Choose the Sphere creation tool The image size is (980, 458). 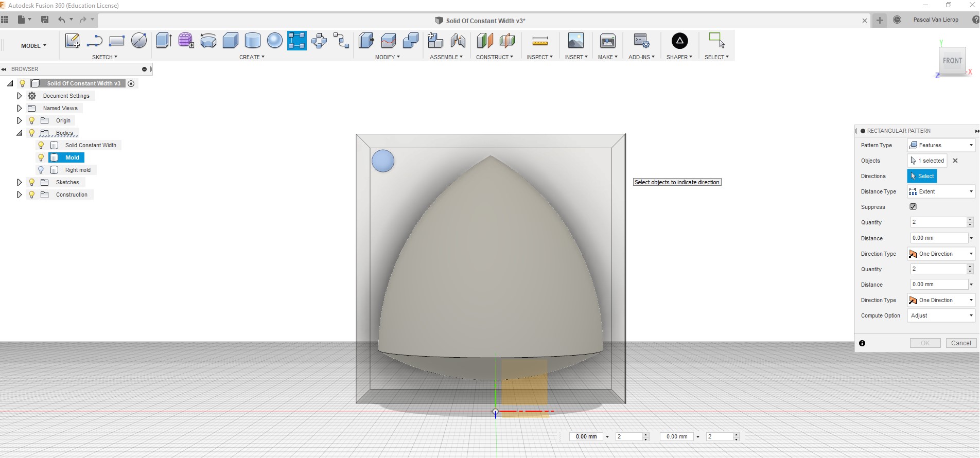(x=275, y=41)
